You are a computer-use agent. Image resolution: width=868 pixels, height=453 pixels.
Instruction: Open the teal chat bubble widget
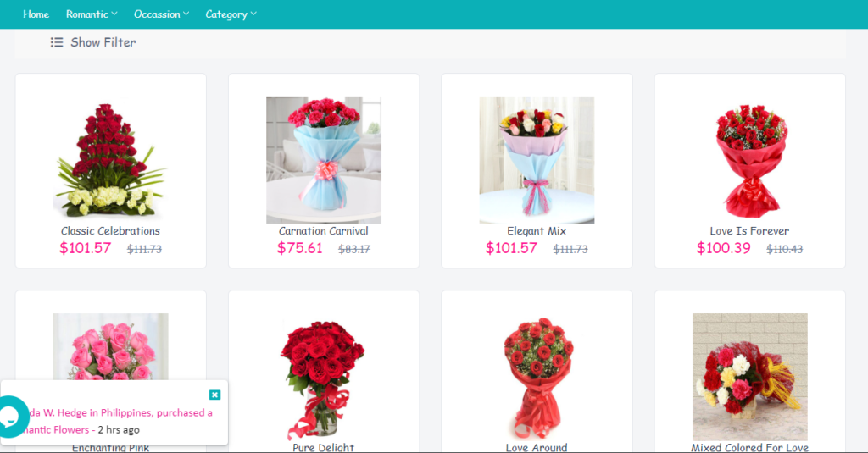(11, 417)
